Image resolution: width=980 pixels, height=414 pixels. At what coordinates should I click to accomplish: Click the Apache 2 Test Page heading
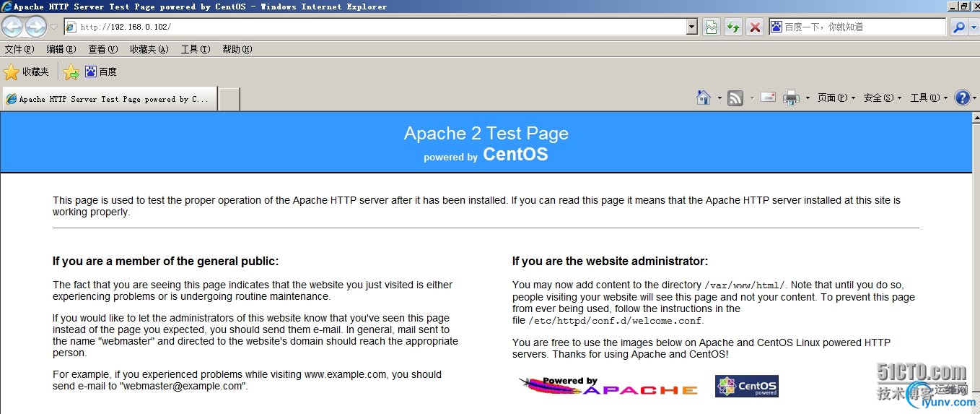(x=486, y=134)
